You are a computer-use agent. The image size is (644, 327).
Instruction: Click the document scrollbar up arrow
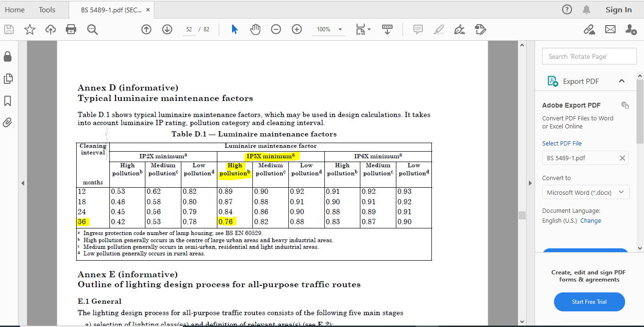pos(522,45)
